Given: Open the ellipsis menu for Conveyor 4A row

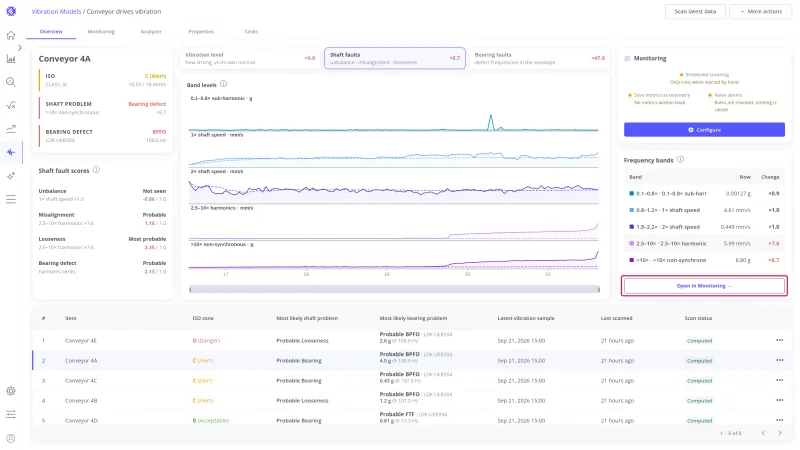Looking at the screenshot, I should click(x=779, y=360).
